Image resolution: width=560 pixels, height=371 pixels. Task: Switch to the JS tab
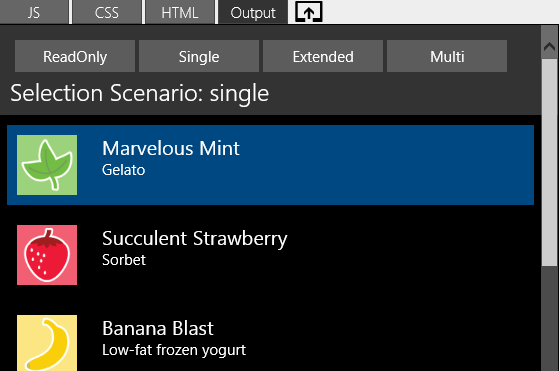point(34,12)
